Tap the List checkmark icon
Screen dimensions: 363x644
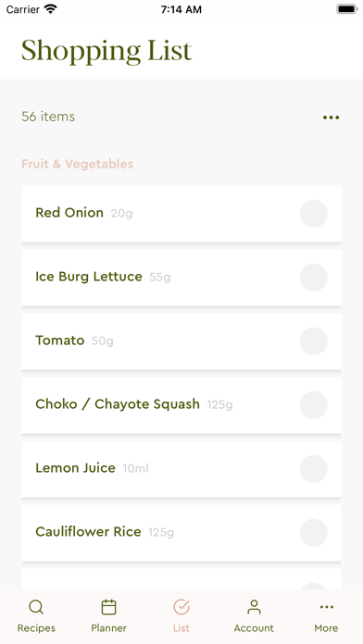[x=181, y=607]
